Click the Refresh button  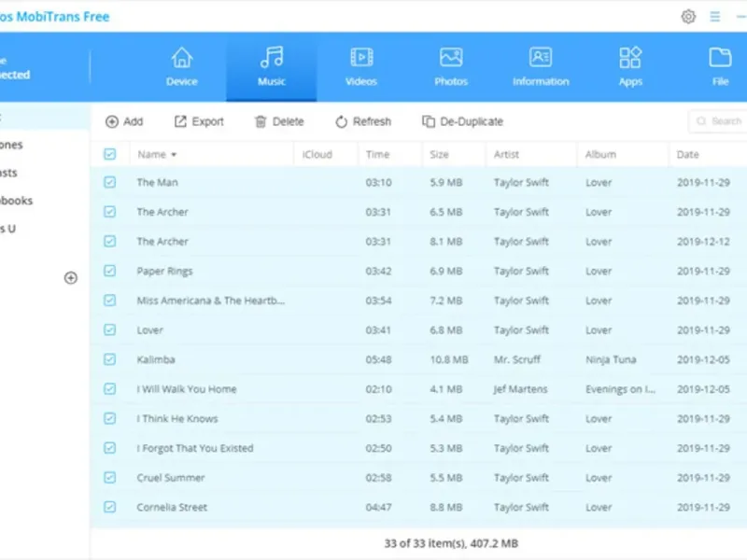363,122
